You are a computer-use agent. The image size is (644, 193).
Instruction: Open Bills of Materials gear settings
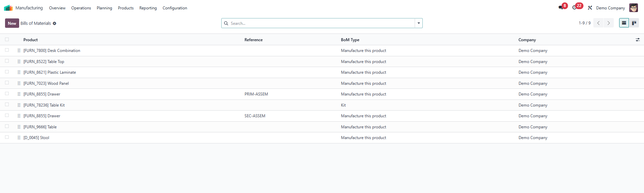pyautogui.click(x=54, y=23)
